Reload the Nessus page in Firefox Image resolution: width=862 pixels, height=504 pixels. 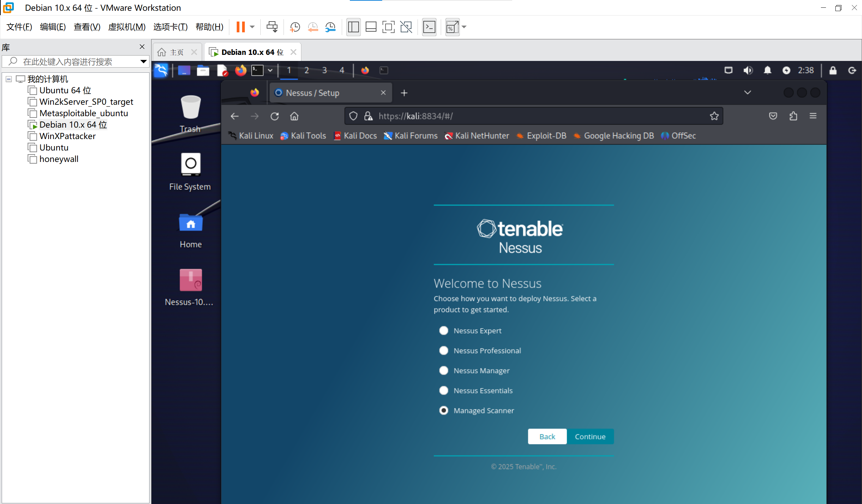pos(274,116)
